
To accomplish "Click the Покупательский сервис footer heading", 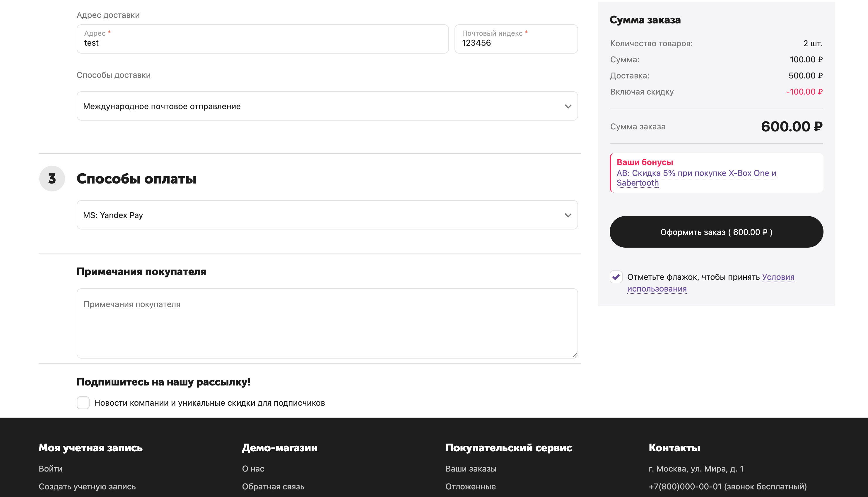I will tap(508, 448).
